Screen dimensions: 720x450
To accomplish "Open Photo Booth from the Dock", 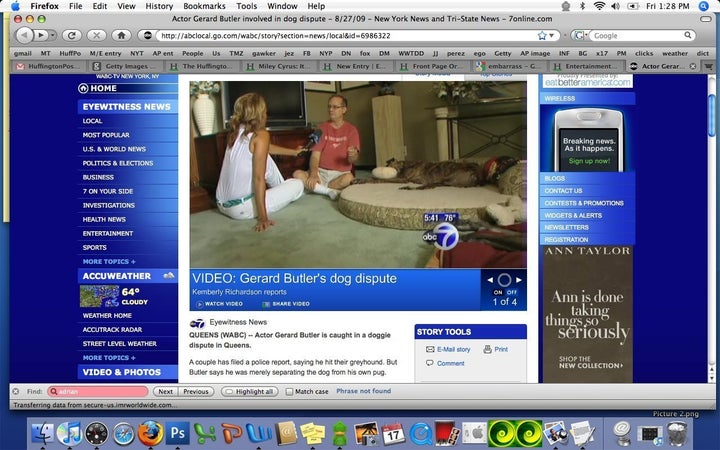I will 447,433.
